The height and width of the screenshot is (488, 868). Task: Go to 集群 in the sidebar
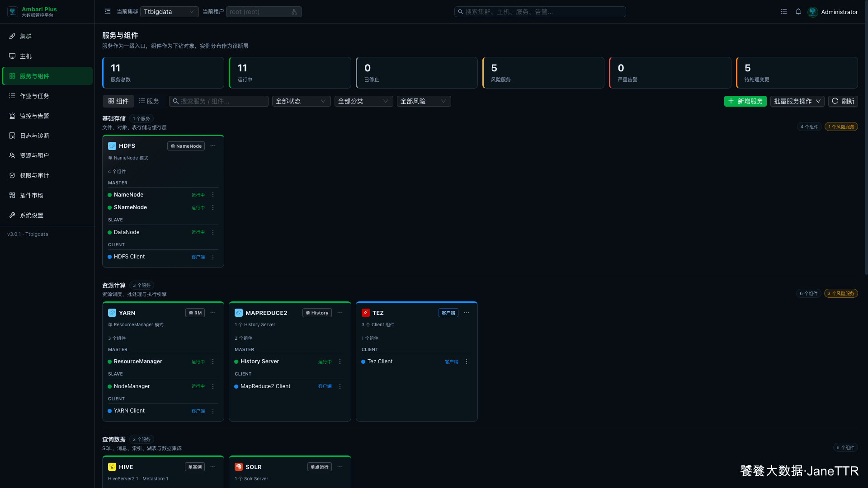(x=47, y=36)
